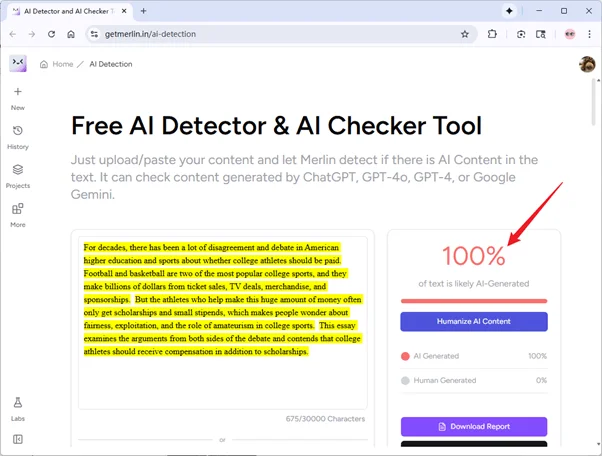
Task: Toggle the sidebar collapse panel icon
Action: pyautogui.click(x=18, y=439)
